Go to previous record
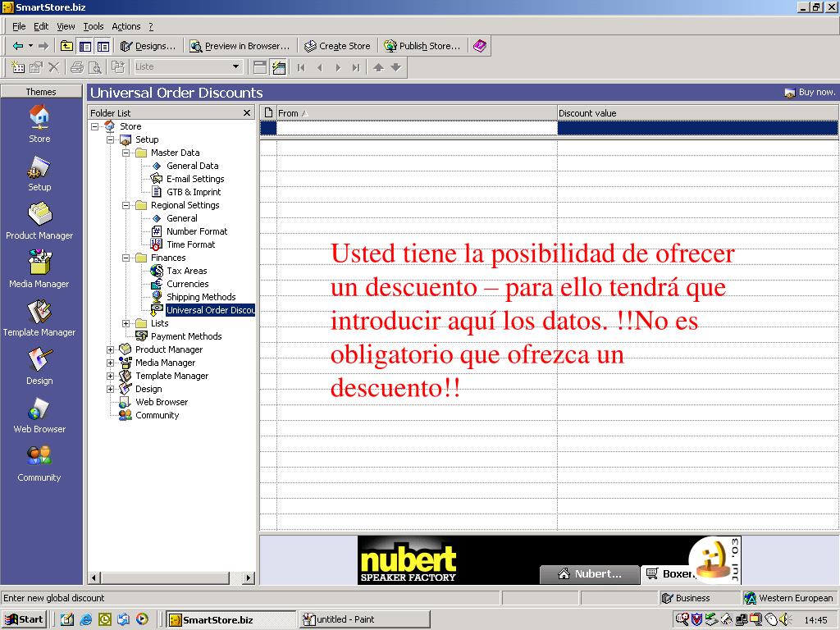The height and width of the screenshot is (630, 840). pos(320,67)
